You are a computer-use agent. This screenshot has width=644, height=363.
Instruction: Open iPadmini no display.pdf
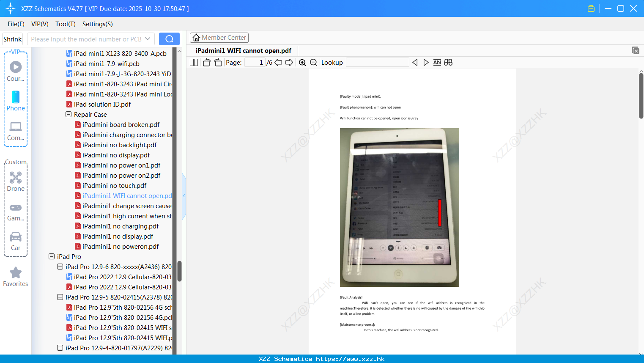tap(116, 155)
